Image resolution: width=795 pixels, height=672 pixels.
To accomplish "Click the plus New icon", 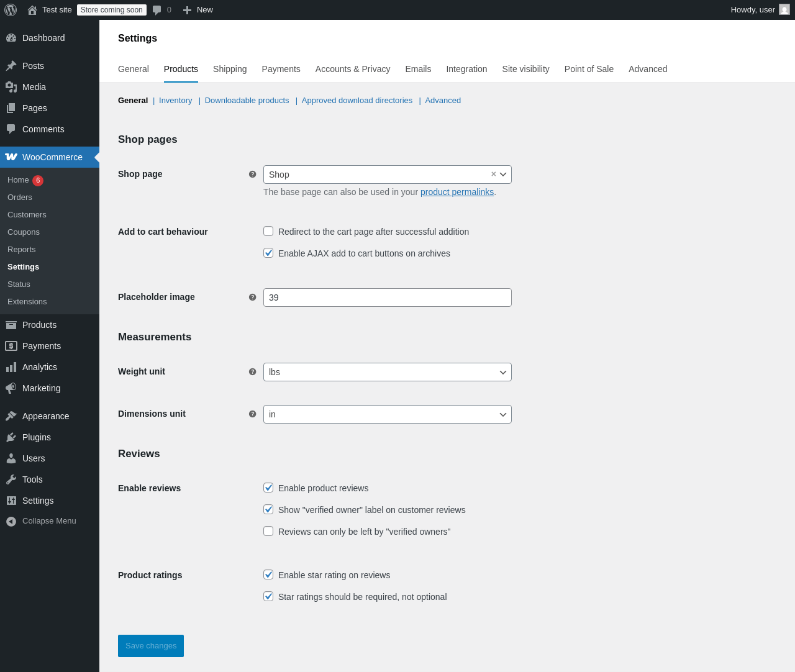I will pos(187,10).
